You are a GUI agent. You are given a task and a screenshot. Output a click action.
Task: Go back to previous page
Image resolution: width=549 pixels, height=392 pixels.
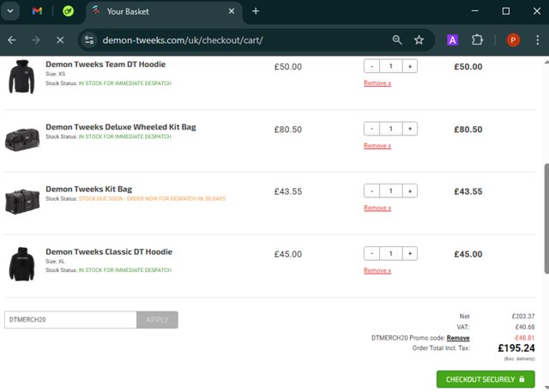[12, 40]
